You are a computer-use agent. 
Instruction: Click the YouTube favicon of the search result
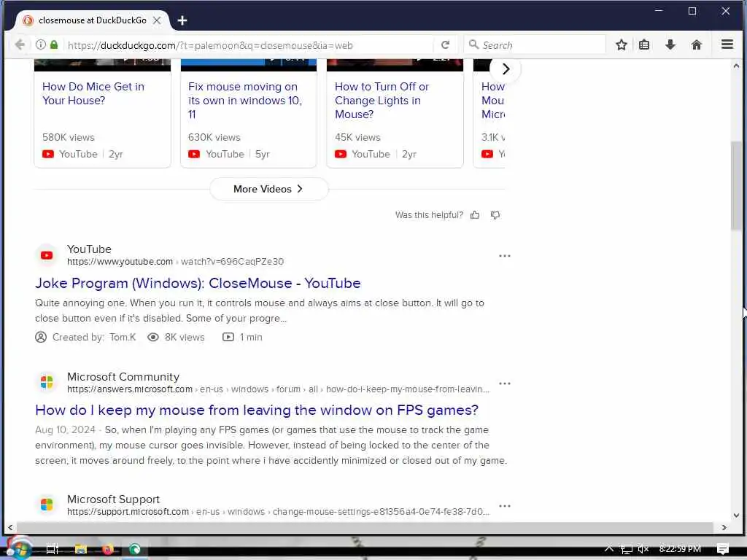[47, 255]
